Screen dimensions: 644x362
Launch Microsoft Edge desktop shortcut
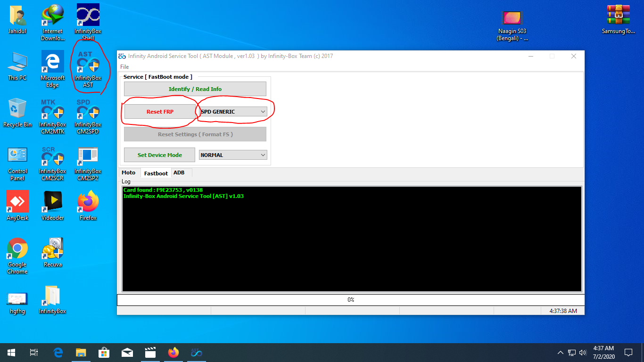pyautogui.click(x=52, y=69)
